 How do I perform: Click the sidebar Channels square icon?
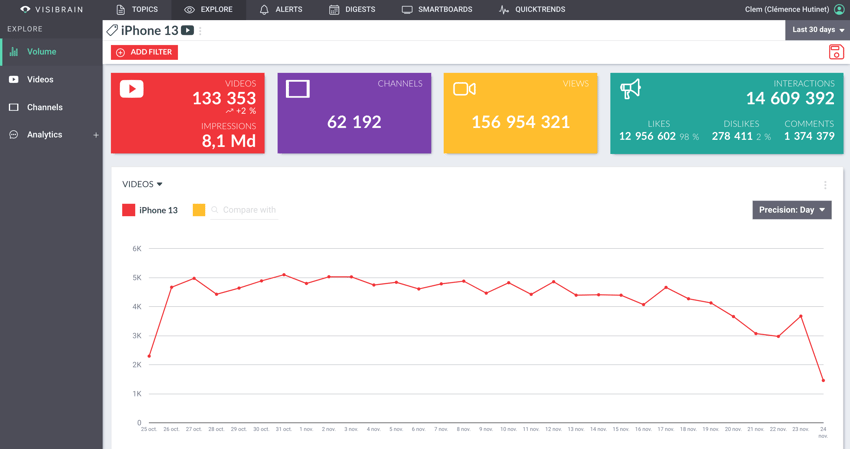[x=14, y=107]
